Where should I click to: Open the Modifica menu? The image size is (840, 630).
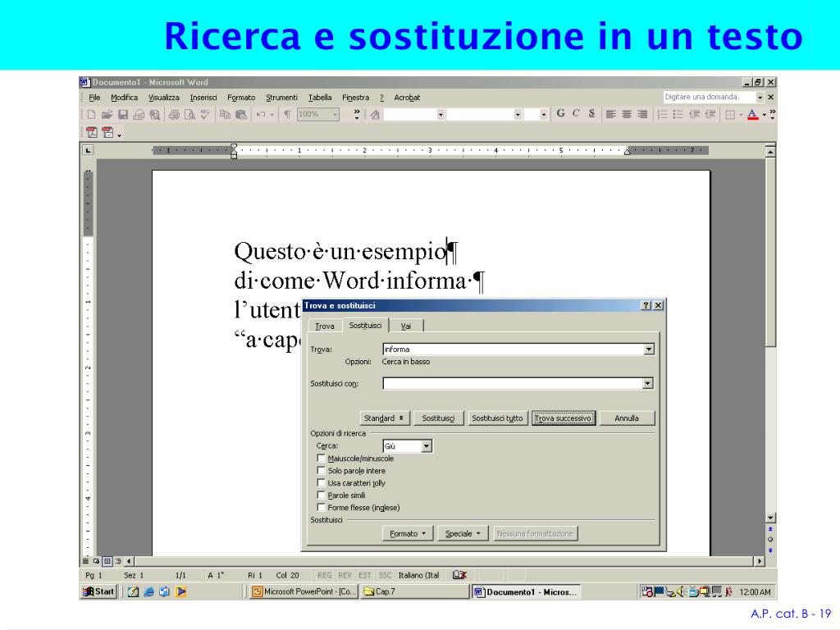(125, 98)
